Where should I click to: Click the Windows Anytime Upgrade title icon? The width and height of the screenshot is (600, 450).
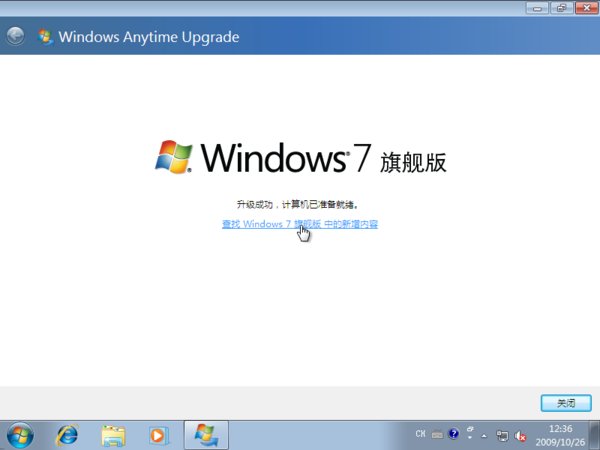[x=45, y=37]
